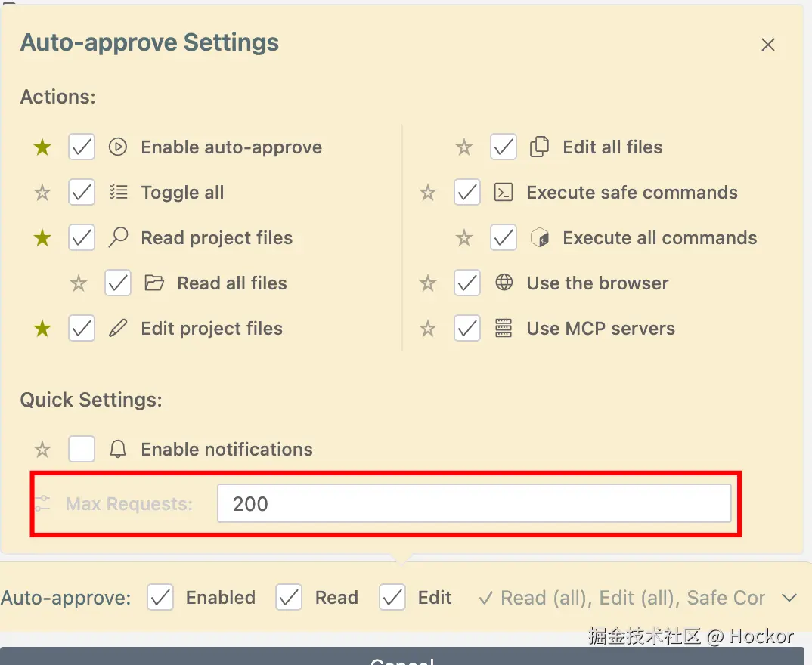Click the Max Requests slider icon
Screen dimensions: 812x665
pyautogui.click(x=42, y=504)
